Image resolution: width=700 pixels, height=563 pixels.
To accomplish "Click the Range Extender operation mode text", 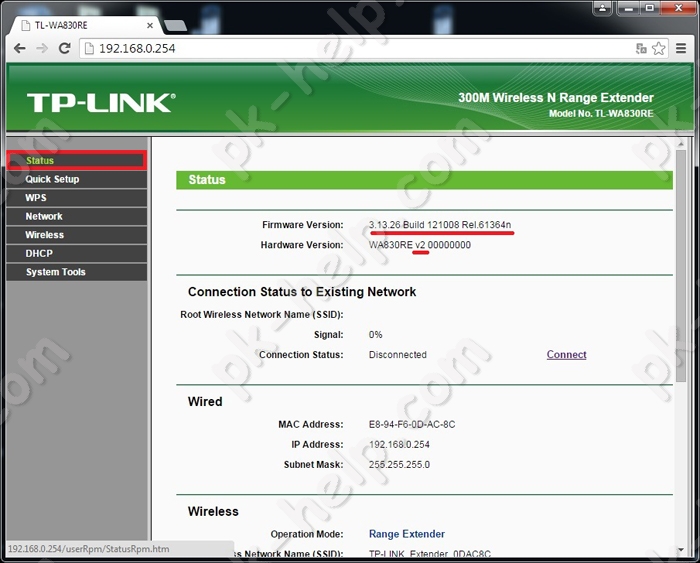I will 407,534.
